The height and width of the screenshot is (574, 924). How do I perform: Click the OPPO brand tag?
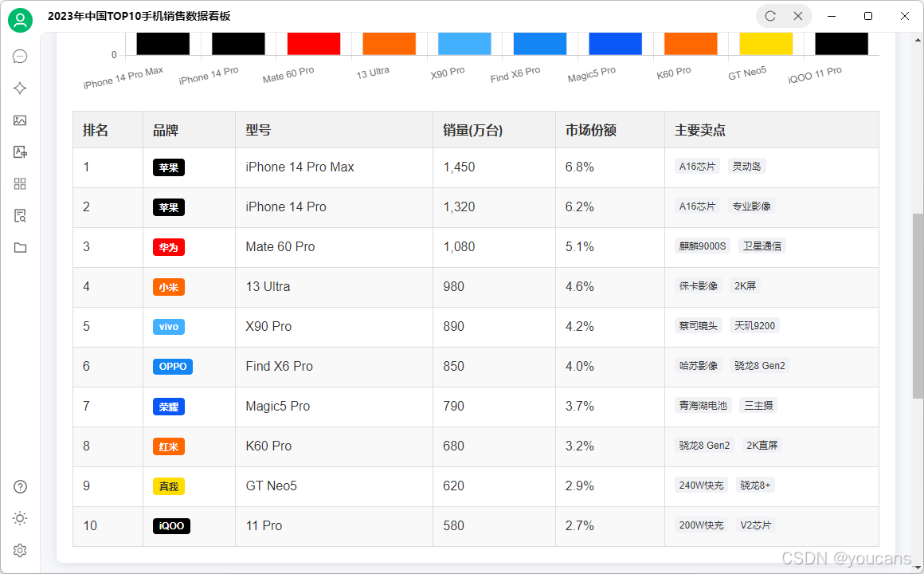click(173, 367)
